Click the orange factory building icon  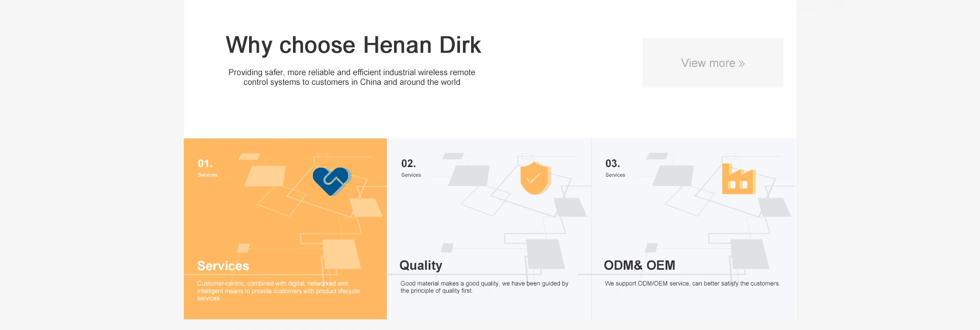click(739, 179)
